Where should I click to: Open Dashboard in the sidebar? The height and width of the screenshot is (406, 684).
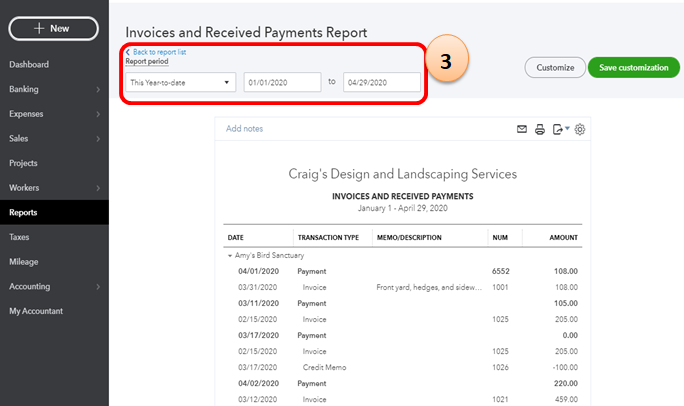tap(29, 65)
